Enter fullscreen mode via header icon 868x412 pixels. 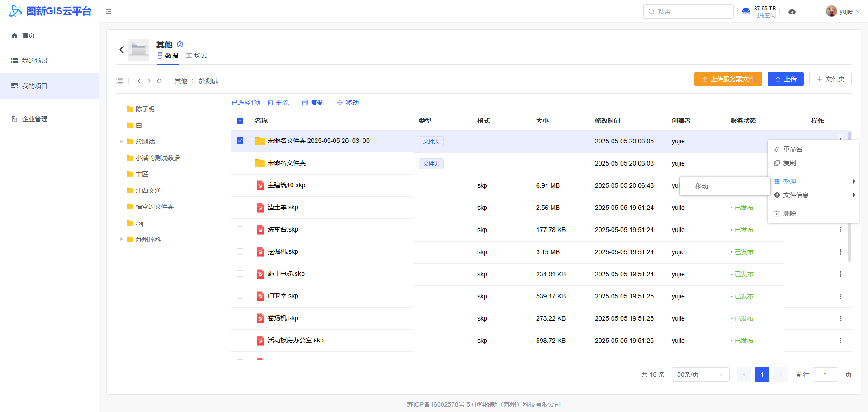(x=813, y=11)
